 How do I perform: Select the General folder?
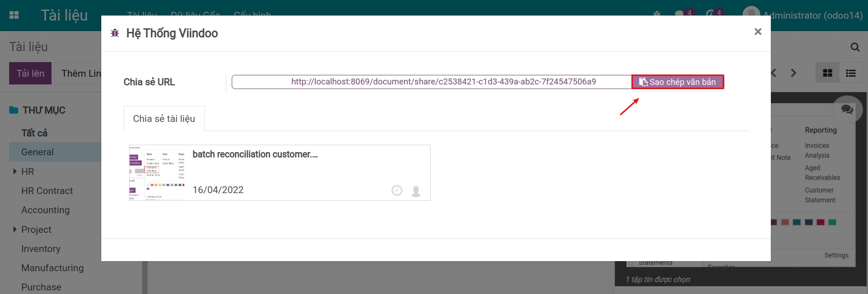click(x=37, y=152)
